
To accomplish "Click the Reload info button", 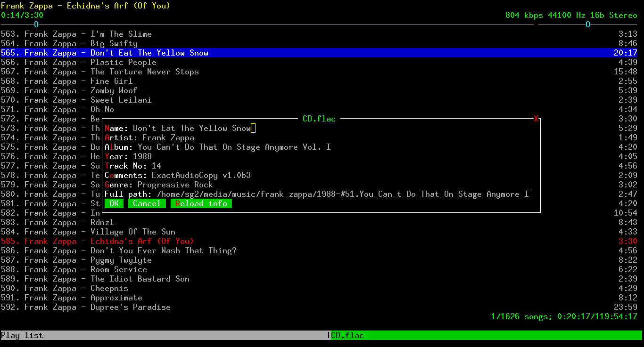I will coord(201,203).
